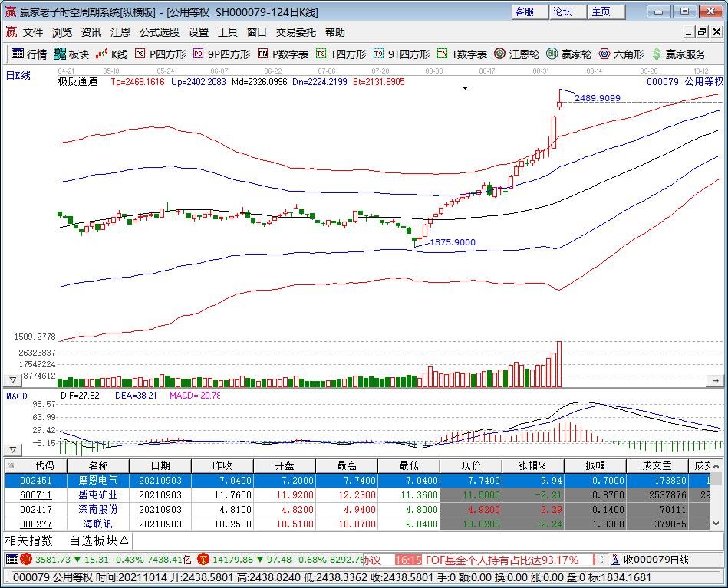Open the 公式选股 menu
This screenshot has height=588, width=728.
tap(160, 32)
